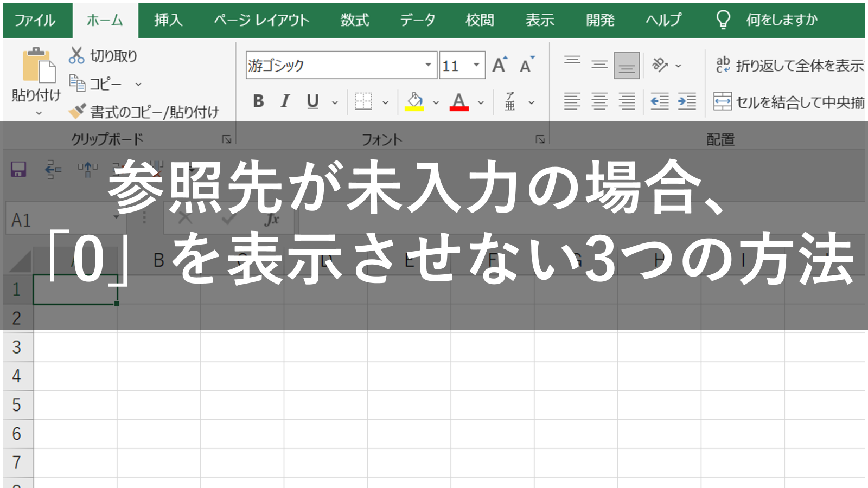
Task: Open the font name dropdown (游ゴシック)
Action: click(428, 65)
